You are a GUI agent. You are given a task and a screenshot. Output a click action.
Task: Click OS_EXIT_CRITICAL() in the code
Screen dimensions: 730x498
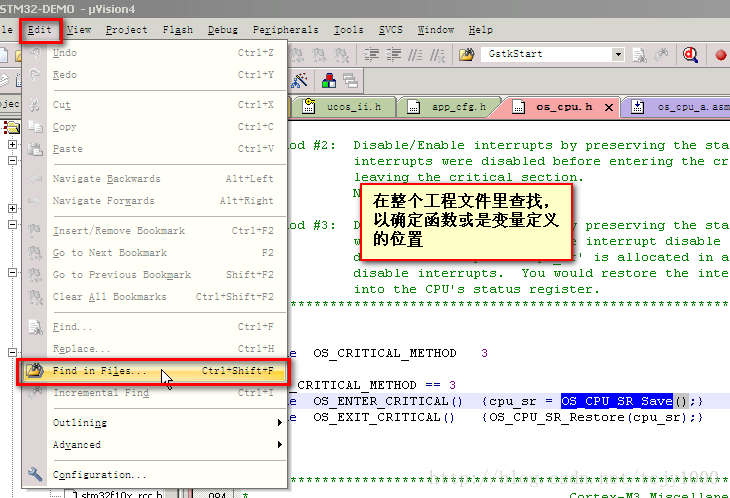(384, 417)
